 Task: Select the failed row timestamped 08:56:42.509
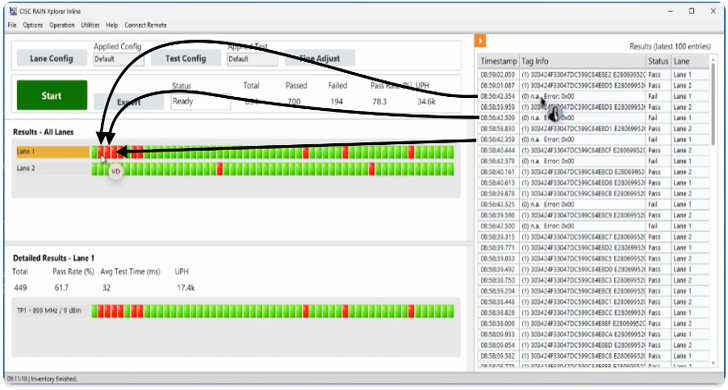[594, 118]
